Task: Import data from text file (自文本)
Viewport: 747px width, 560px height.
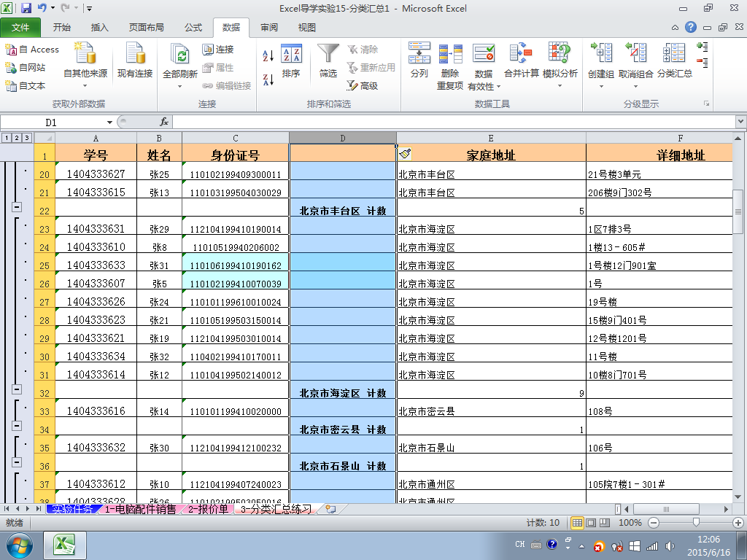Action: click(x=26, y=86)
